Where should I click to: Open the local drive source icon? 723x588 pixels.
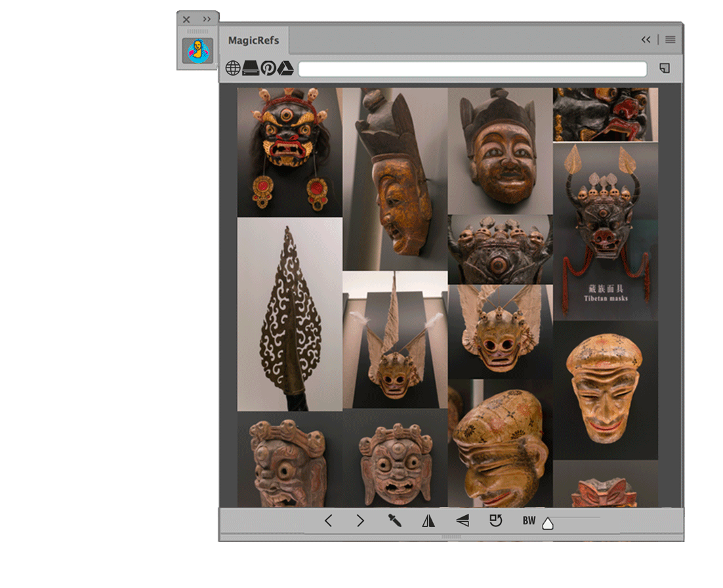coord(251,68)
